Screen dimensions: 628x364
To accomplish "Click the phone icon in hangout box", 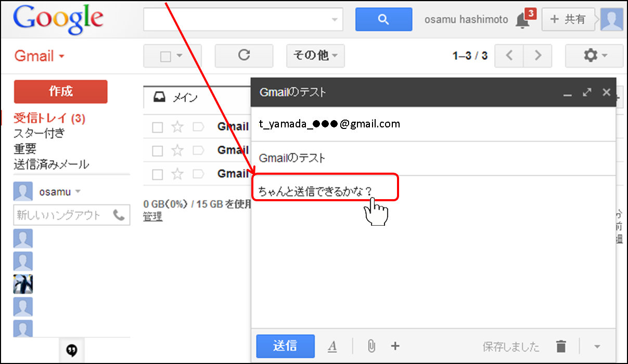I will (119, 215).
